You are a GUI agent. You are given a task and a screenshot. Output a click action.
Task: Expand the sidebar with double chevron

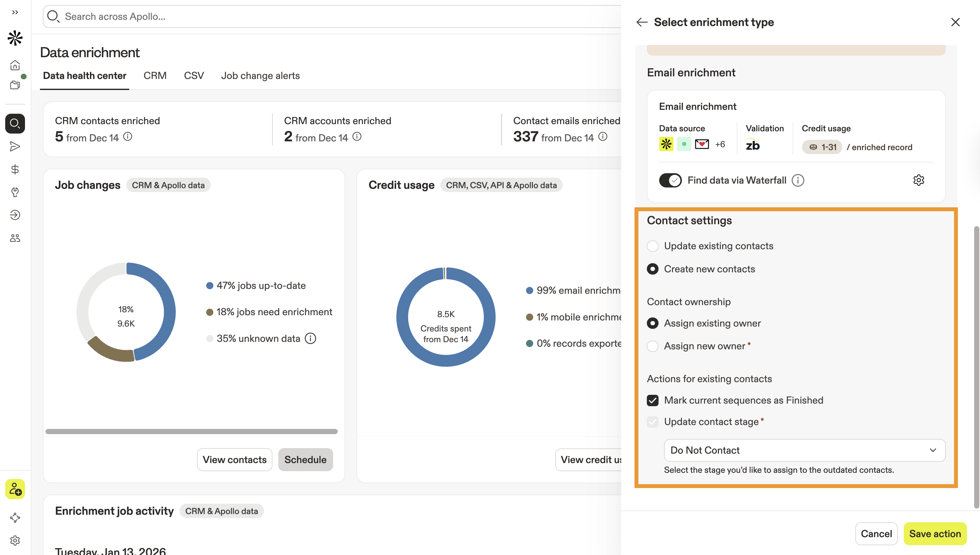15,12
